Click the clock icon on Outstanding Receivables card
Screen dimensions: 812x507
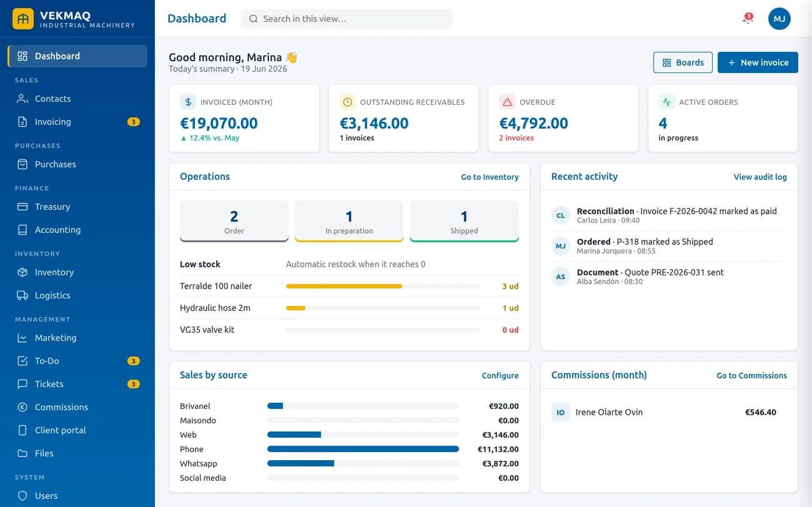tap(347, 102)
